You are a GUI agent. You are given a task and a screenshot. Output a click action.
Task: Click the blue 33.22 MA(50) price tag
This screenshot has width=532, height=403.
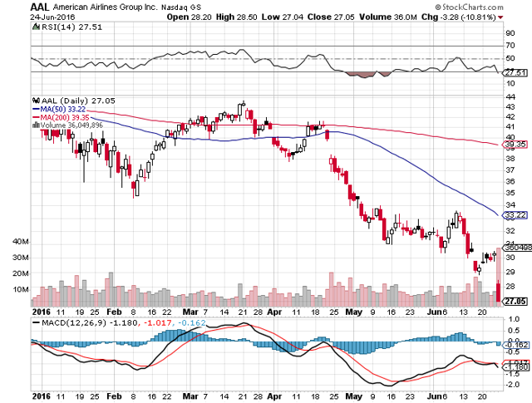[x=515, y=215]
